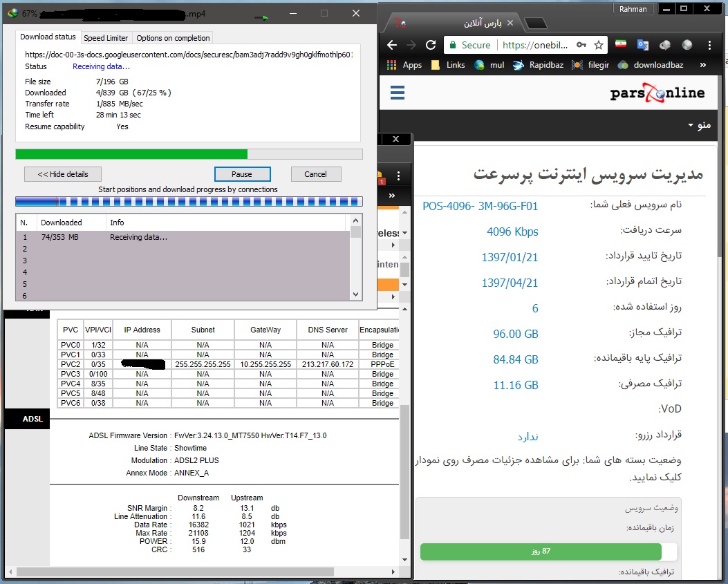Image resolution: width=728 pixels, height=584 pixels.
Task: Click the ADSL section label
Action: pyautogui.click(x=32, y=419)
